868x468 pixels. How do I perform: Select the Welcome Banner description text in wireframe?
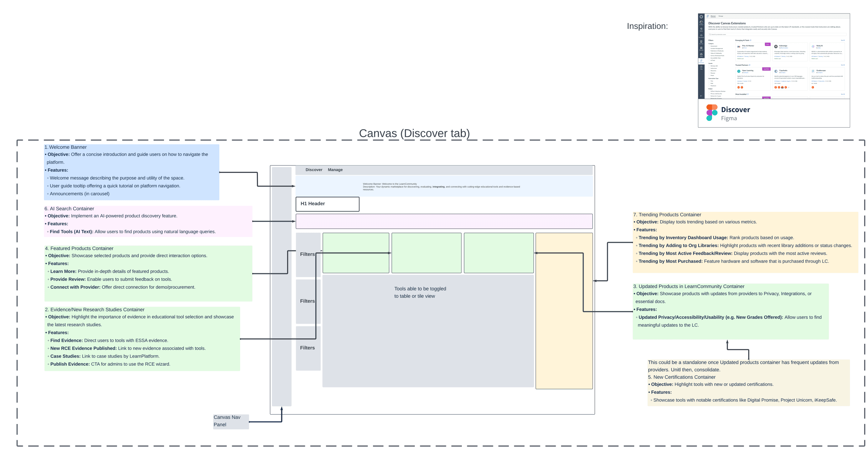pyautogui.click(x=441, y=187)
